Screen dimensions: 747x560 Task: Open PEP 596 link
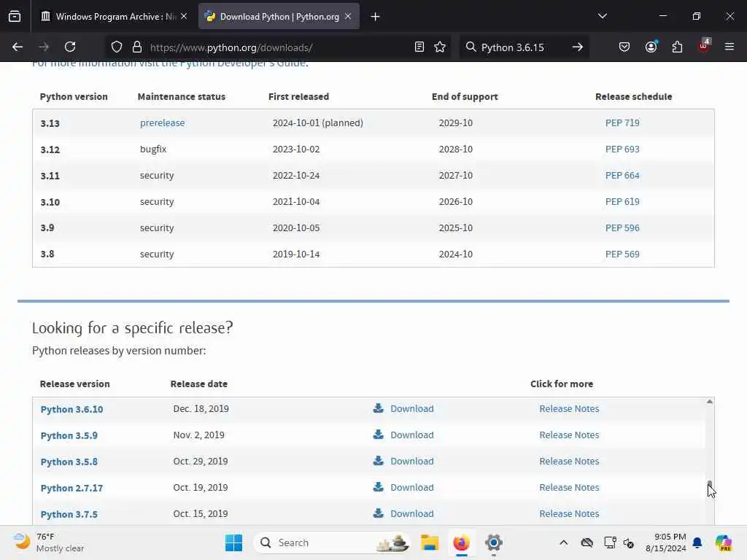(622, 227)
